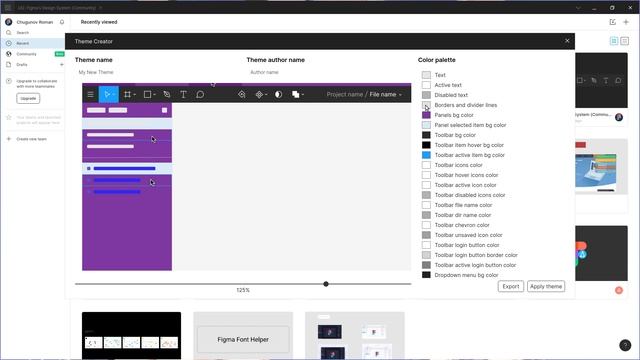Click the zoom search icon in preview toolbar
640x360 pixels.
pyautogui.click(x=242, y=95)
